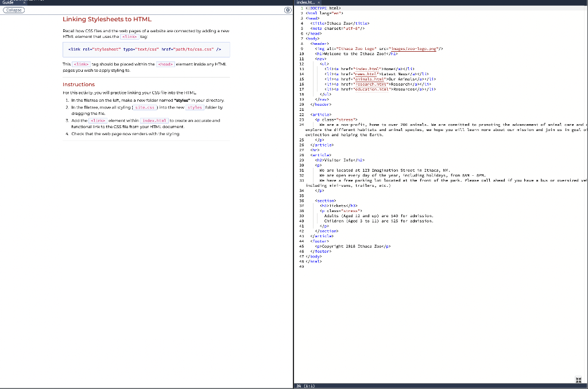Open the guide settings gear icon
Image resolution: width=588 pixels, height=389 pixels.
pyautogui.click(x=287, y=10)
